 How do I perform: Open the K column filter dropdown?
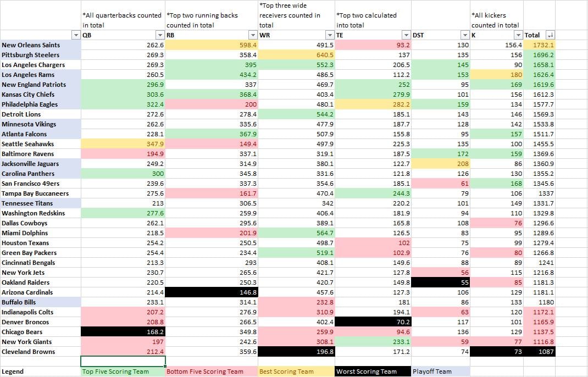click(x=518, y=35)
